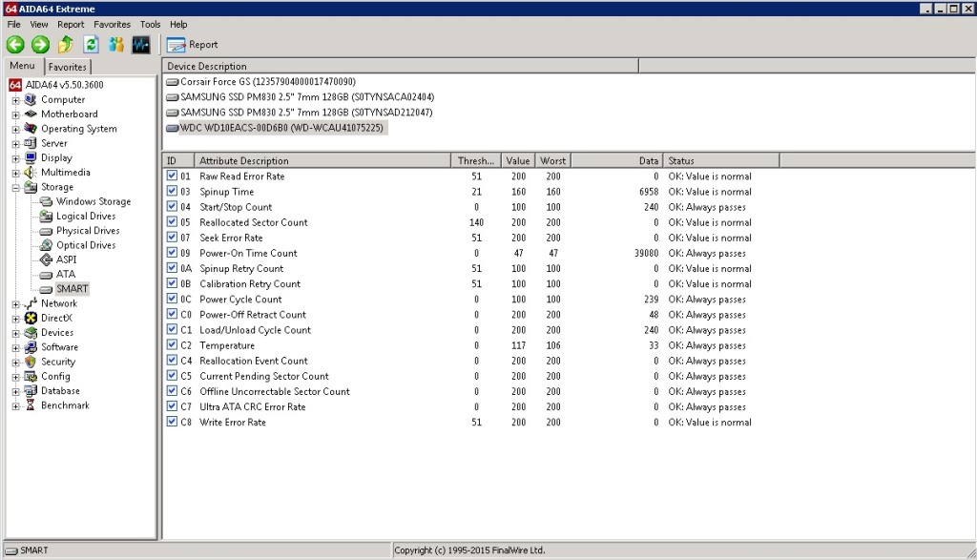Collapse the Storage tree node
Screen dimensions: 977x560
click(x=16, y=188)
